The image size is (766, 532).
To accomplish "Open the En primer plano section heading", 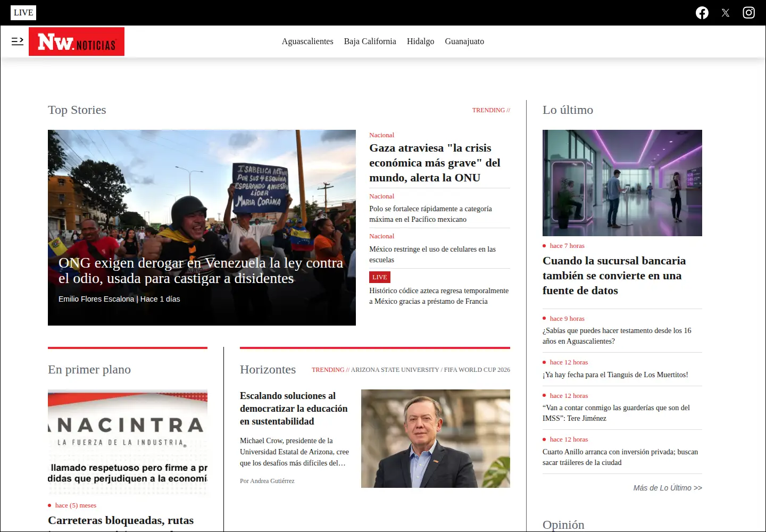I will pyautogui.click(x=89, y=369).
